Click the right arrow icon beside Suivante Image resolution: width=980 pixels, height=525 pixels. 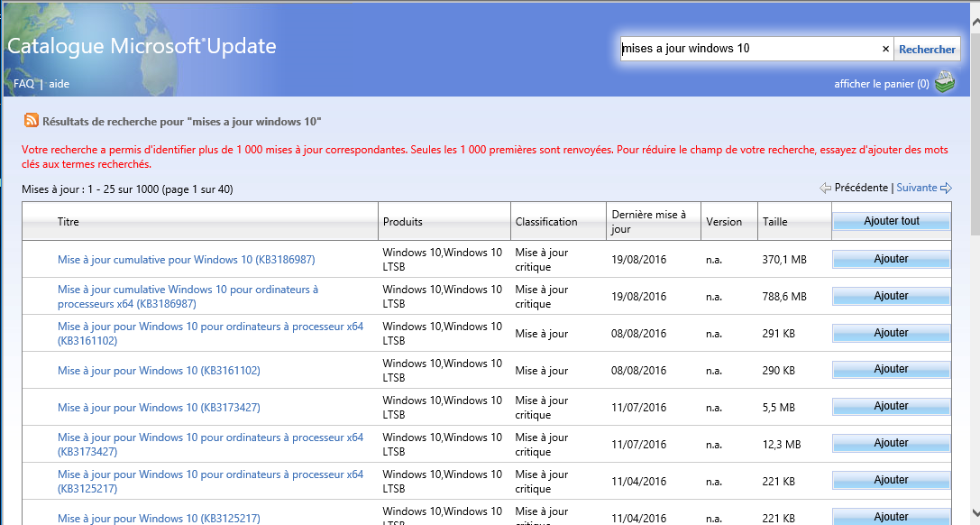(947, 188)
